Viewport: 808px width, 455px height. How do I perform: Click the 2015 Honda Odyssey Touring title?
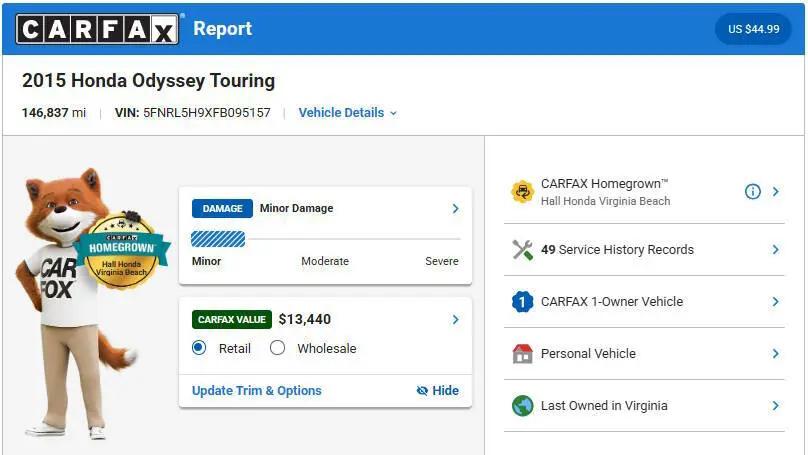click(x=148, y=81)
